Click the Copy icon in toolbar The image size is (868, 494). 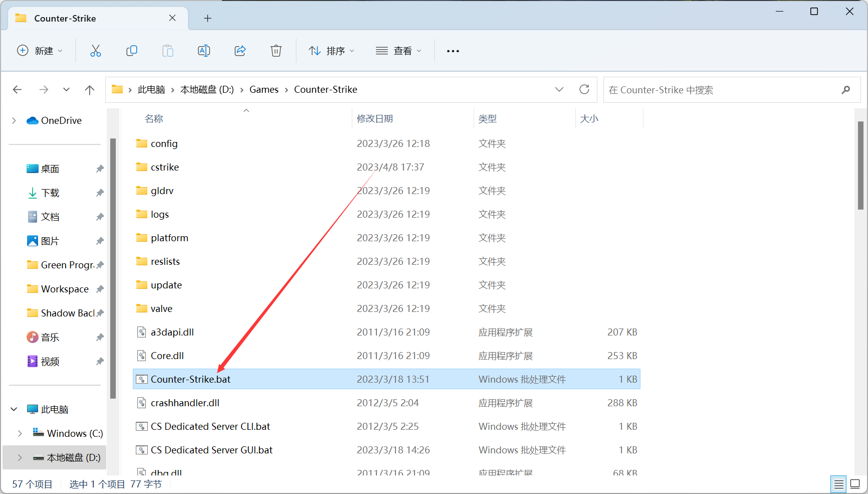(x=132, y=51)
